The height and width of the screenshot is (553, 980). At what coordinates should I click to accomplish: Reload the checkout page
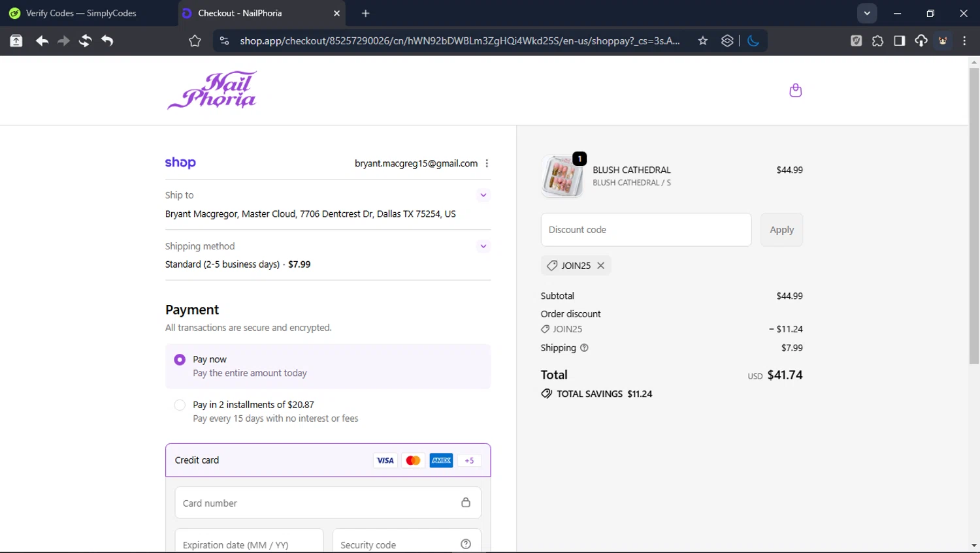click(85, 40)
